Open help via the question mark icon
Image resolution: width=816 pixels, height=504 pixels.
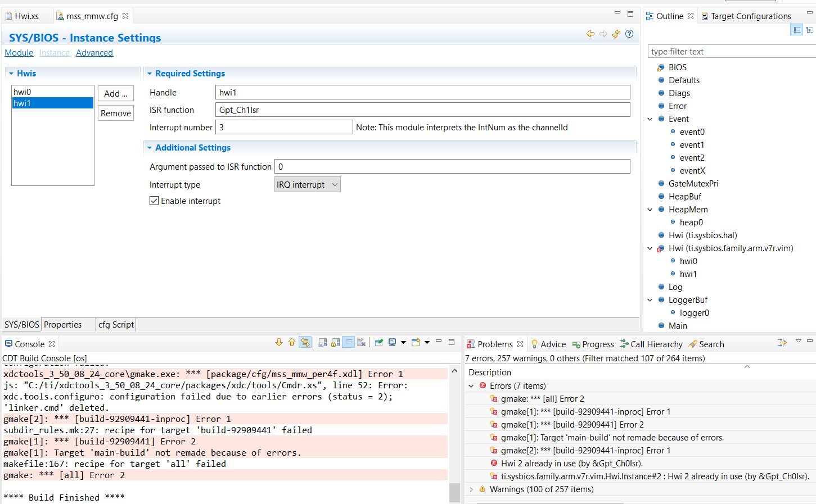tap(629, 34)
